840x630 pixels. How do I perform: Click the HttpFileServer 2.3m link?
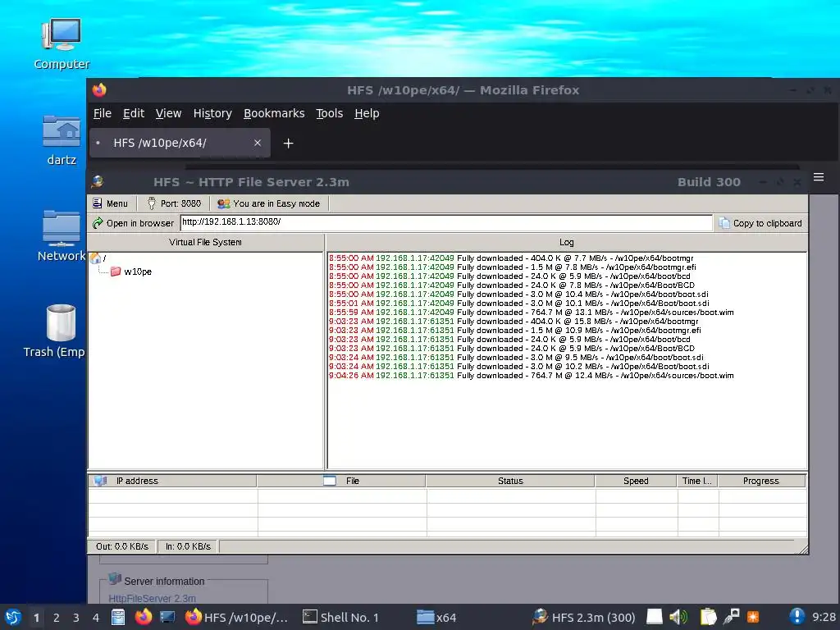click(152, 598)
